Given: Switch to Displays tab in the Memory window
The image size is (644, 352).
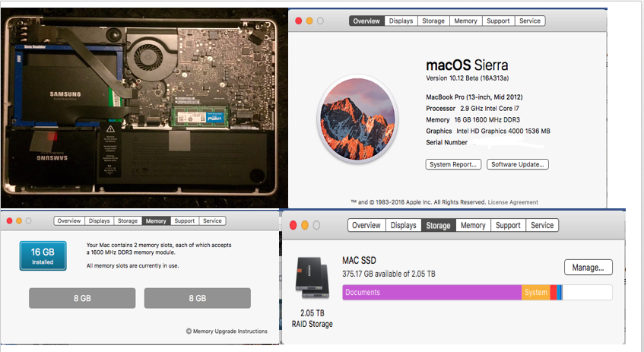Looking at the screenshot, I should pos(100,221).
